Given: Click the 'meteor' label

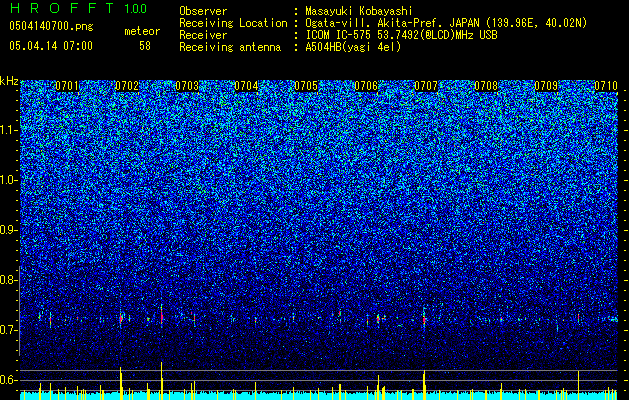Looking at the screenshot, I should point(142,31).
